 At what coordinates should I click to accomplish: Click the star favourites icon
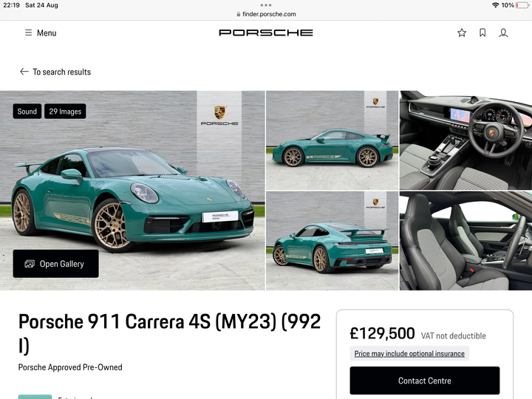point(461,33)
